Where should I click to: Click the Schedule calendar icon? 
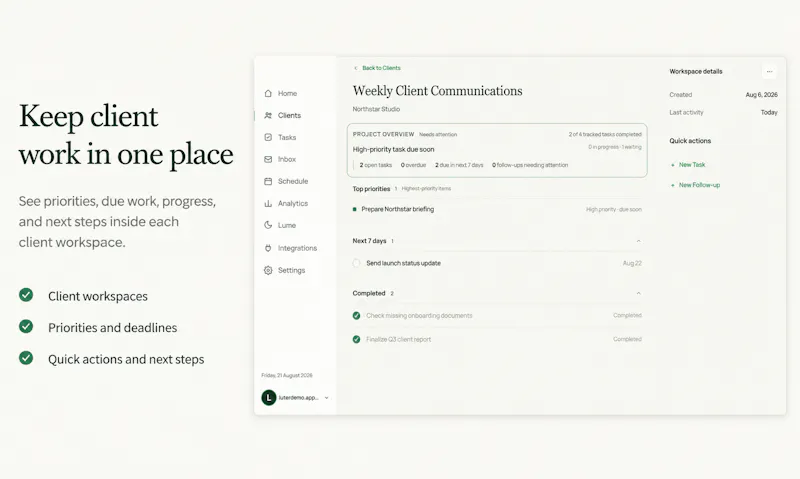pyautogui.click(x=268, y=181)
